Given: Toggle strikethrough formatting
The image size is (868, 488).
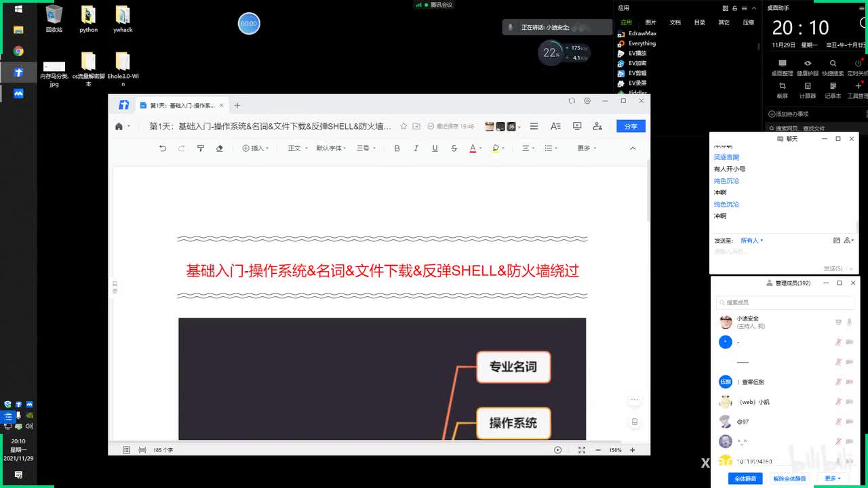Looking at the screenshot, I should point(454,148).
